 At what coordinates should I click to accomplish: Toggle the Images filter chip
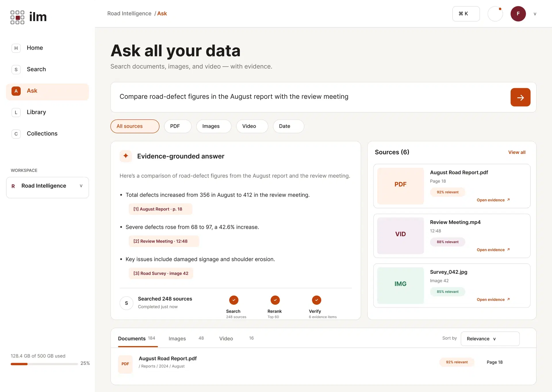(214, 126)
